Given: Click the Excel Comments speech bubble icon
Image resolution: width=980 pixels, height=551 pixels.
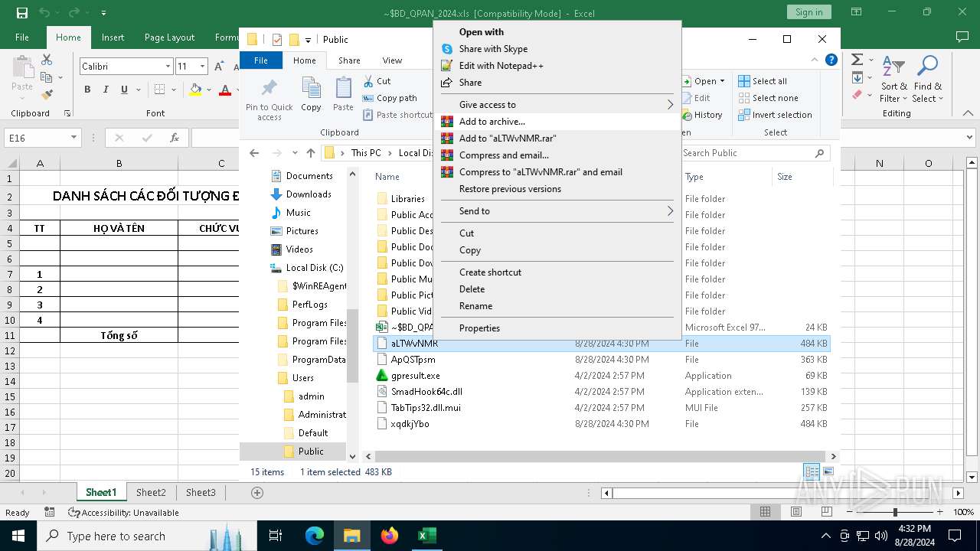Looking at the screenshot, I should (x=962, y=37).
